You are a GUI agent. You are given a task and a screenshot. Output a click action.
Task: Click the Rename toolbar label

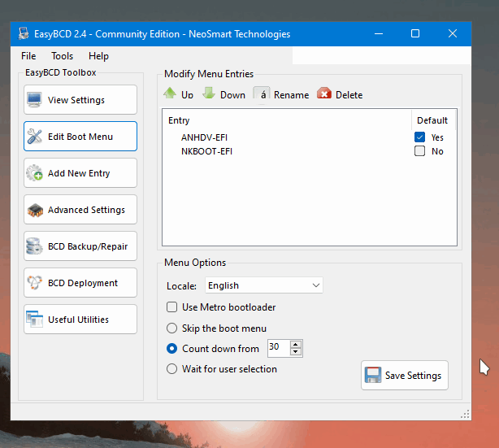coord(292,95)
